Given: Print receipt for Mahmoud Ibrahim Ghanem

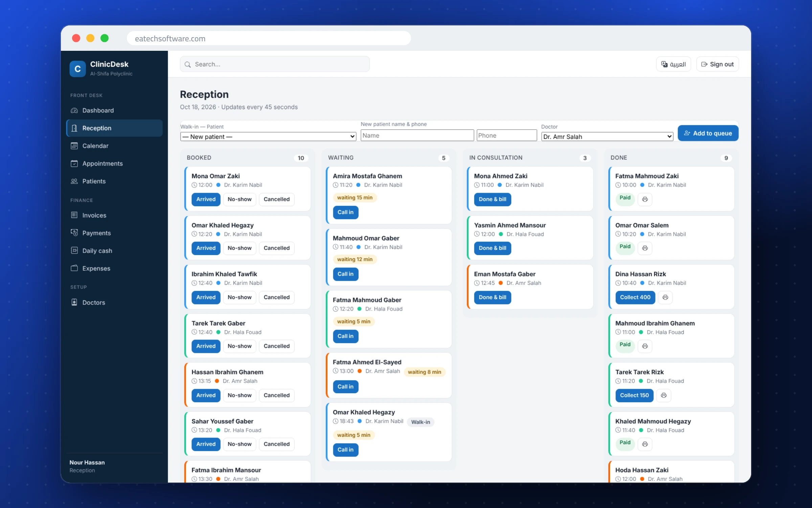Looking at the screenshot, I should 645,346.
